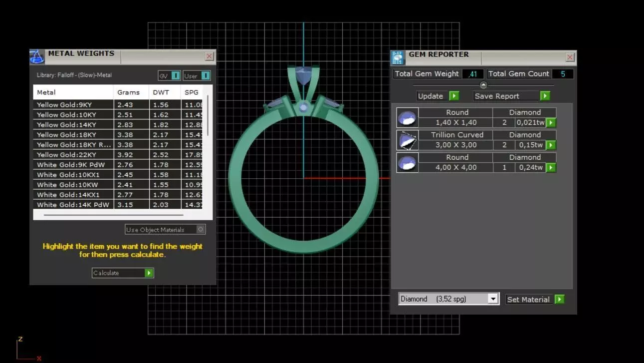The height and width of the screenshot is (363, 644).
Task: Click green arrow beside 0,24tw weight
Action: pos(551,168)
